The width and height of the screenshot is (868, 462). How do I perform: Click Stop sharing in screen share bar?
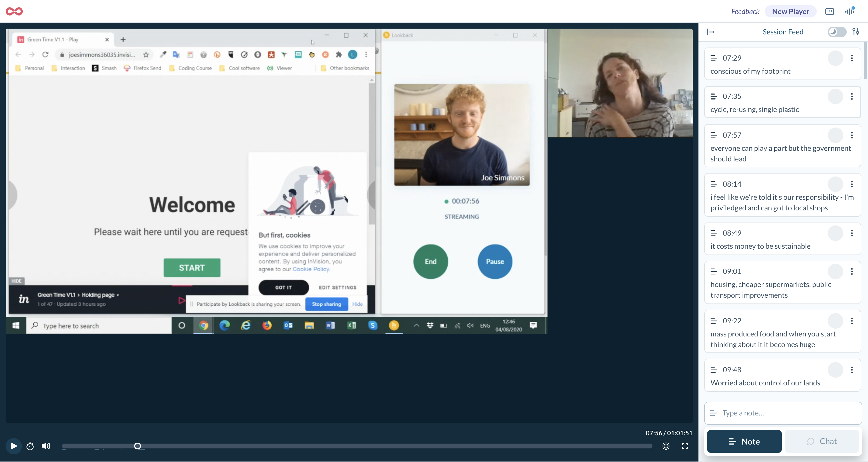326,304
